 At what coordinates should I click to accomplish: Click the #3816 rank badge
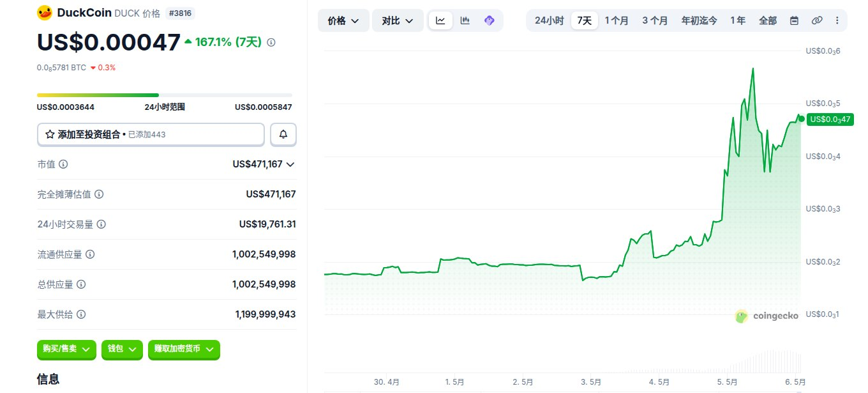[x=179, y=13]
